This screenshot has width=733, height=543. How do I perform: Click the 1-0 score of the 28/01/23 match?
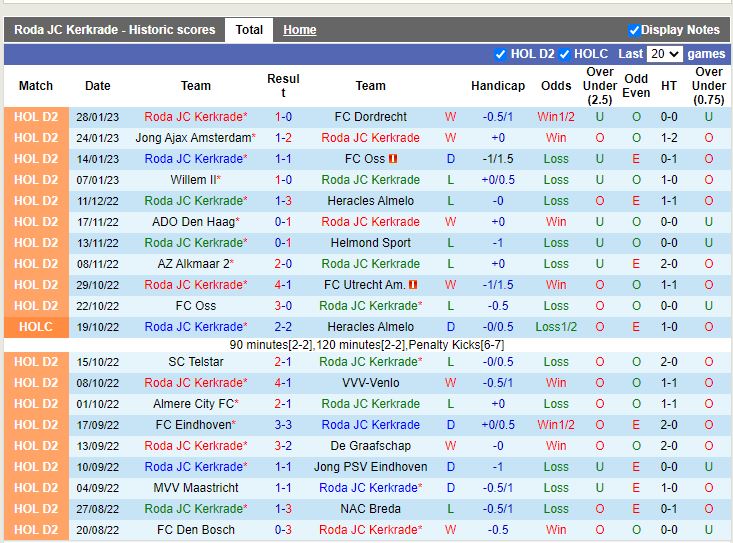pyautogui.click(x=283, y=117)
